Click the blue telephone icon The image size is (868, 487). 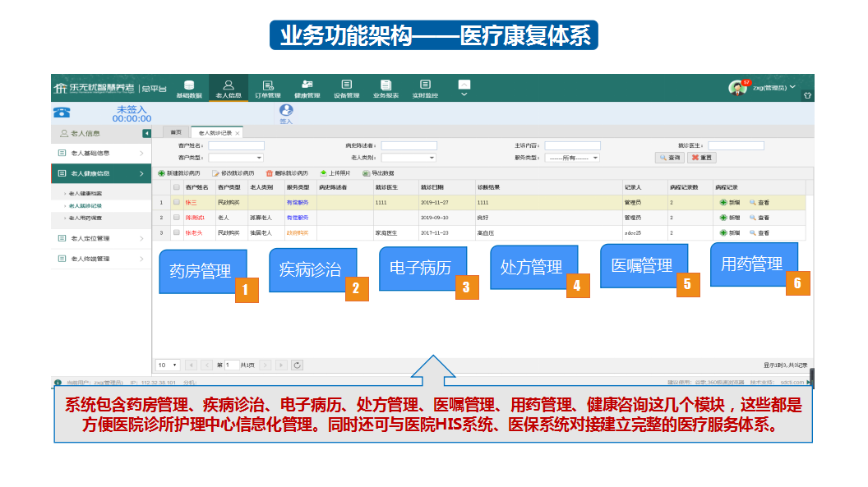coord(62,113)
